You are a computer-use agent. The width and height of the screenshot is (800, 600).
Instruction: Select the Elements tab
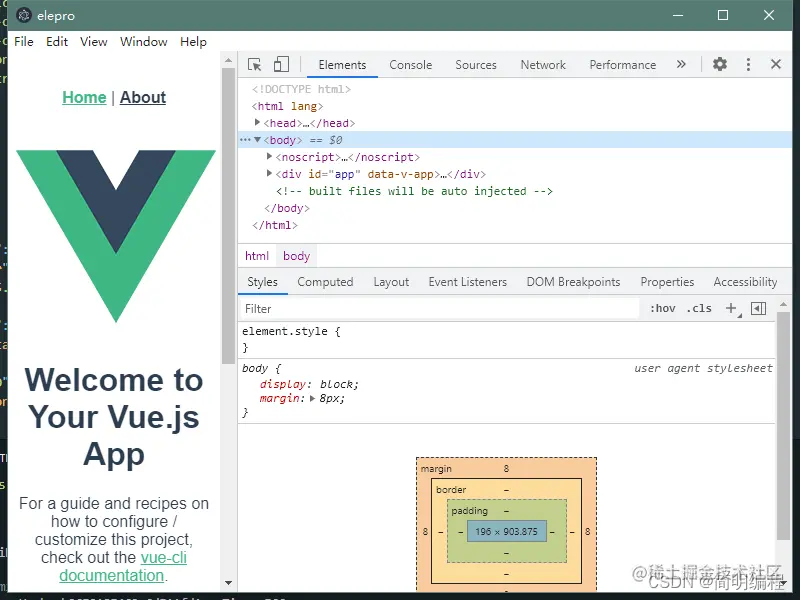click(x=342, y=65)
